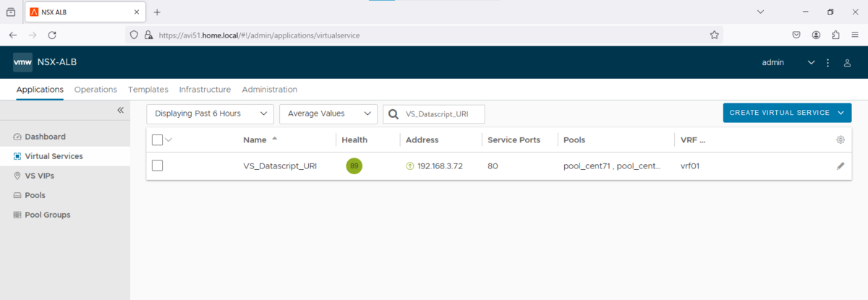Bookmark this page with the star
Viewport: 868px width, 300px height.
(x=714, y=35)
